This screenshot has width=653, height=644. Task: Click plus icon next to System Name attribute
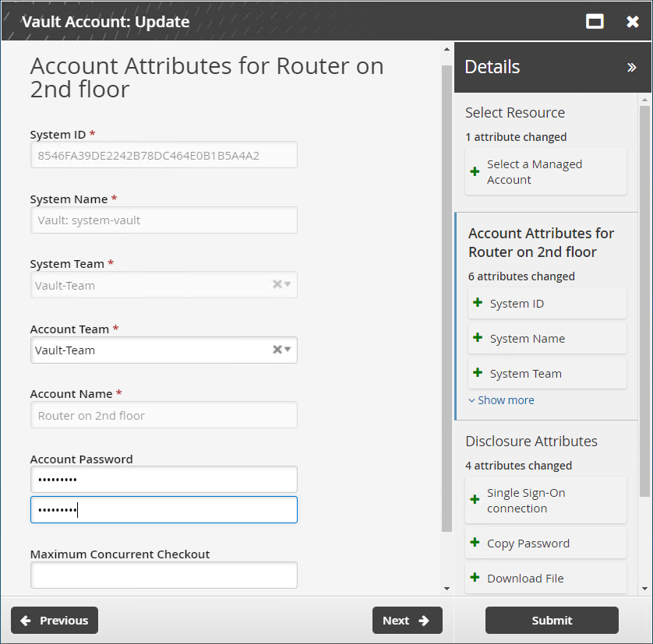(478, 338)
